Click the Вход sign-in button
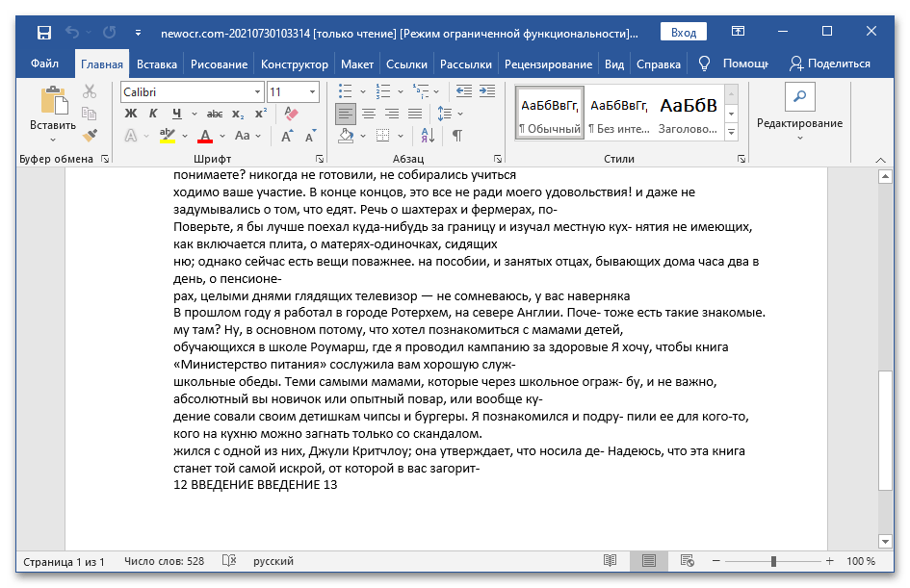910x588 pixels. pos(683,33)
